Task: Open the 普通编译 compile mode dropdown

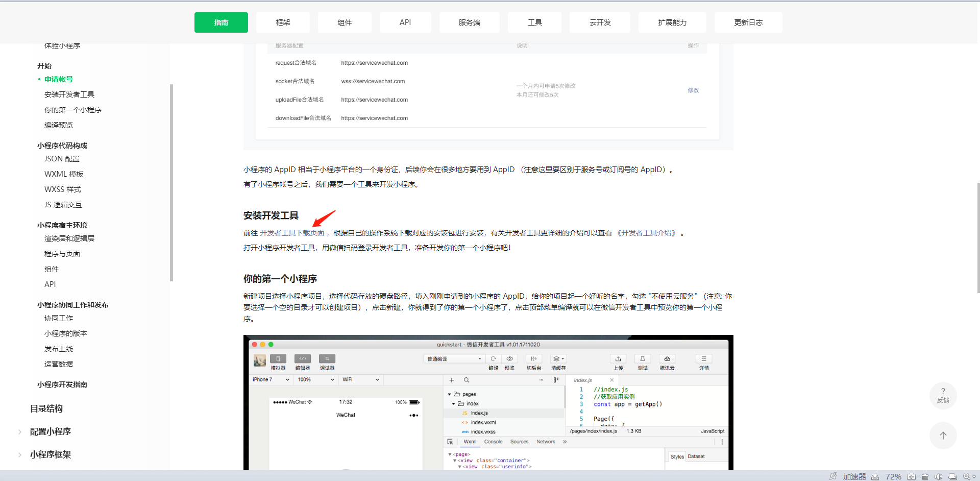Action: coord(453,358)
